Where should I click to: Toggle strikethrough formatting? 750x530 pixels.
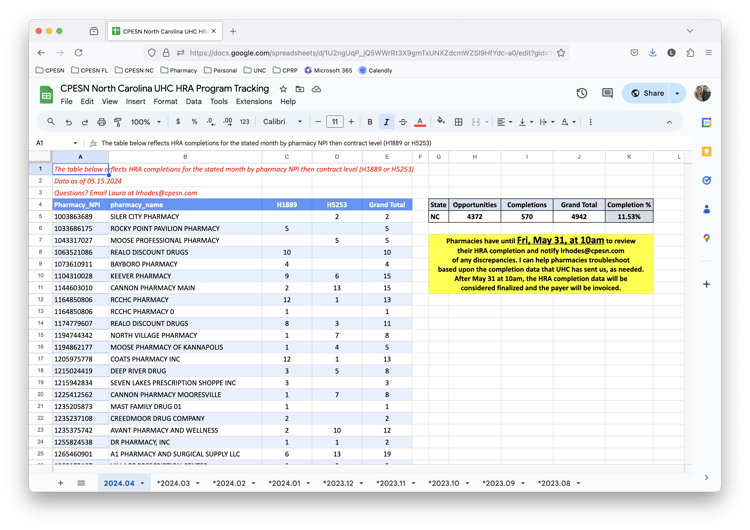(403, 122)
